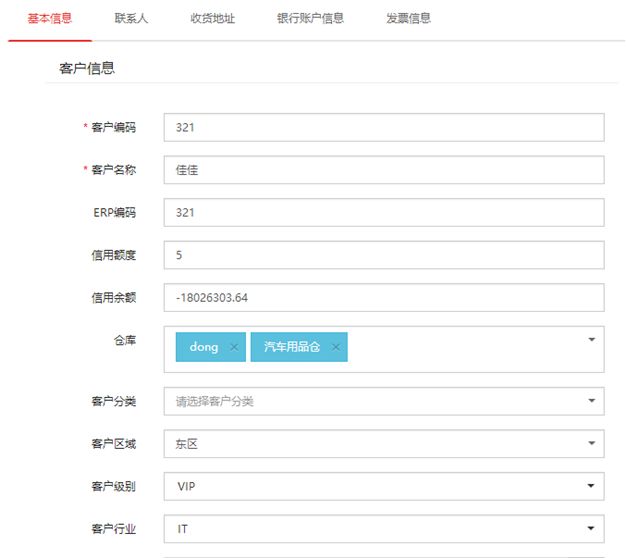Click the 客户名称 label
626x559 pixels.
click(x=114, y=170)
